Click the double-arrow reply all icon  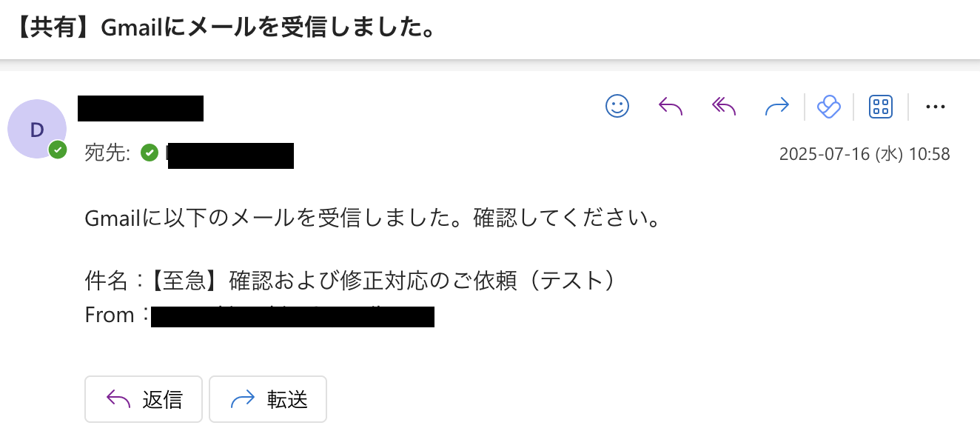(723, 107)
